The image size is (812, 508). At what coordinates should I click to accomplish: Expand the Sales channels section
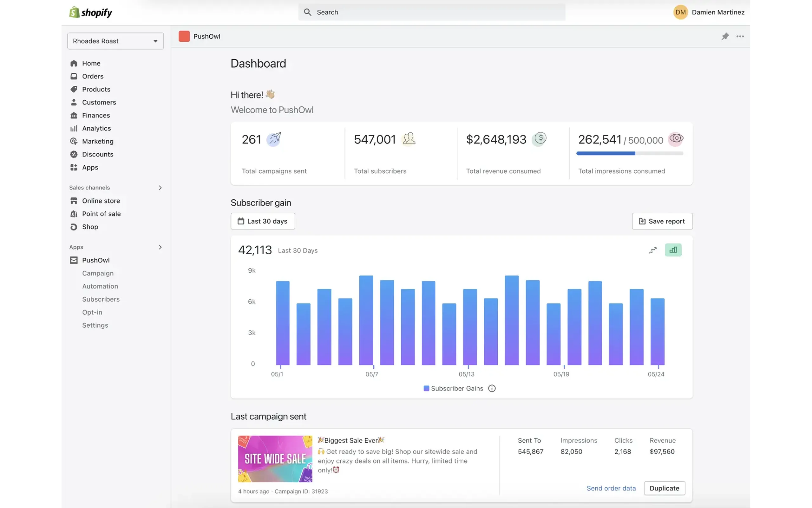(x=160, y=188)
